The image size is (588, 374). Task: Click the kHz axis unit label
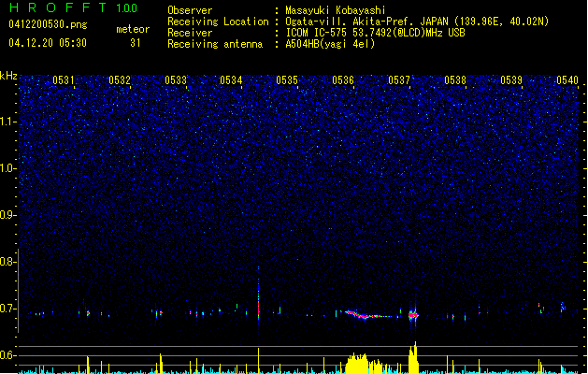(8, 76)
